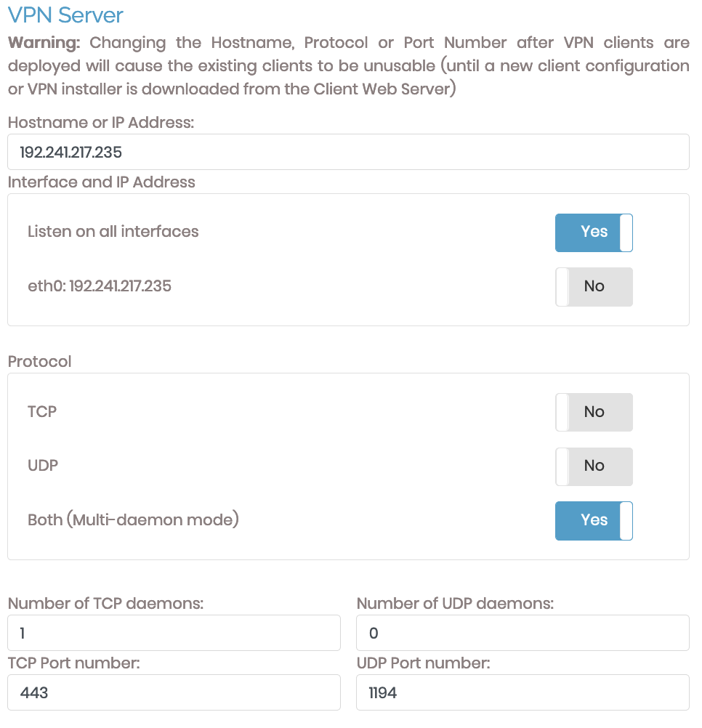Disable 'Both (Multi-daemon mode)'

(x=594, y=520)
